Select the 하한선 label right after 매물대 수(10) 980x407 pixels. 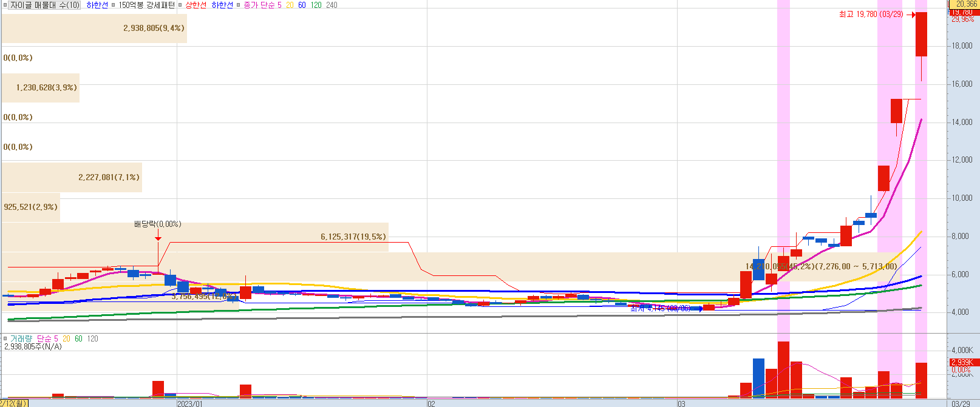click(97, 5)
